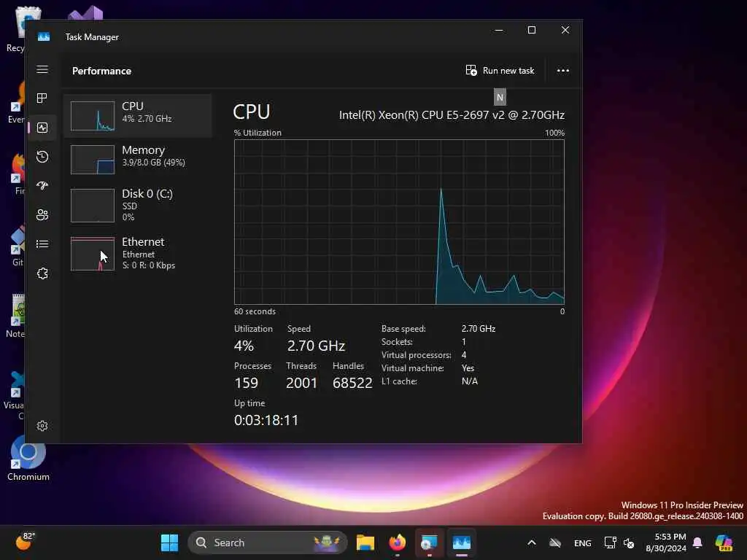Open the Users page icon
The image size is (747, 560).
click(42, 215)
